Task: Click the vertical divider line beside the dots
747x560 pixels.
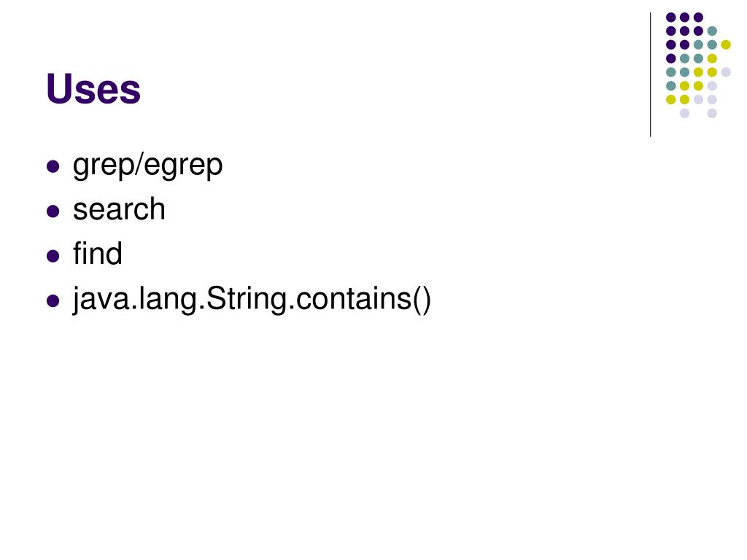Action: pos(650,75)
